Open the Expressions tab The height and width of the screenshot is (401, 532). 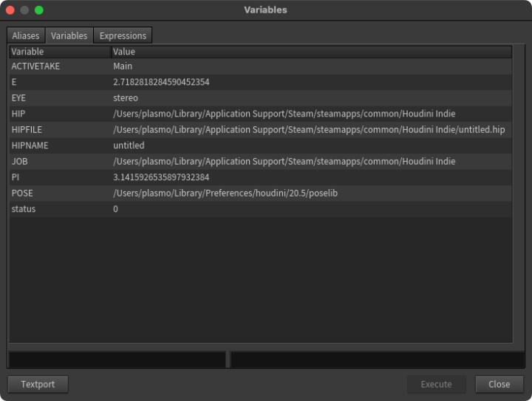123,35
